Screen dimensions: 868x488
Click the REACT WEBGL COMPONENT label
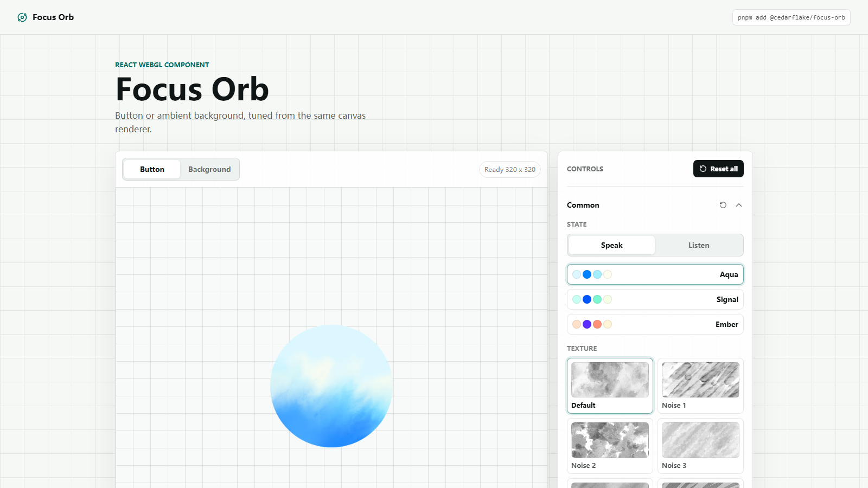coord(162,65)
